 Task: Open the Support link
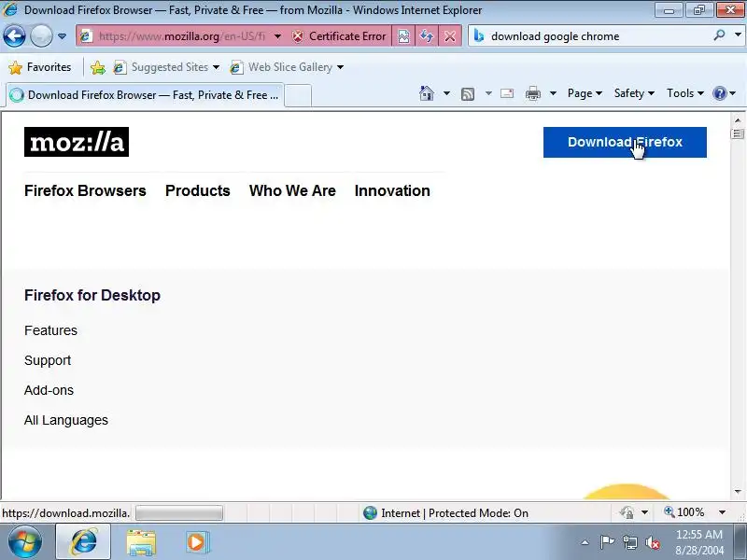coord(48,360)
